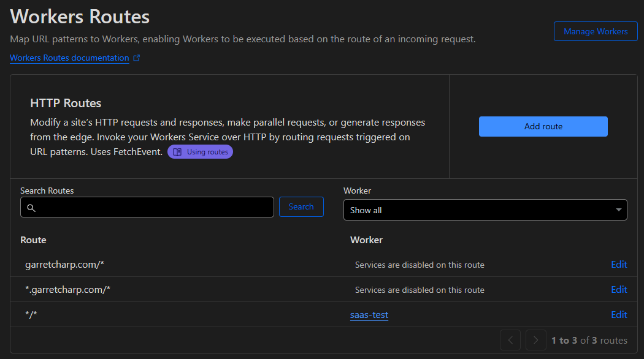
Task: Edit the */* route
Action: [619, 315]
